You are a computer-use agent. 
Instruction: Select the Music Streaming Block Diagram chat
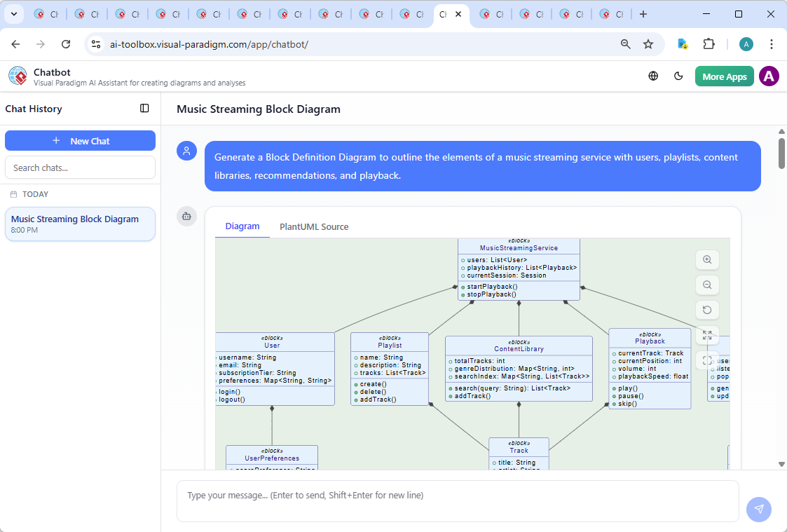click(79, 224)
